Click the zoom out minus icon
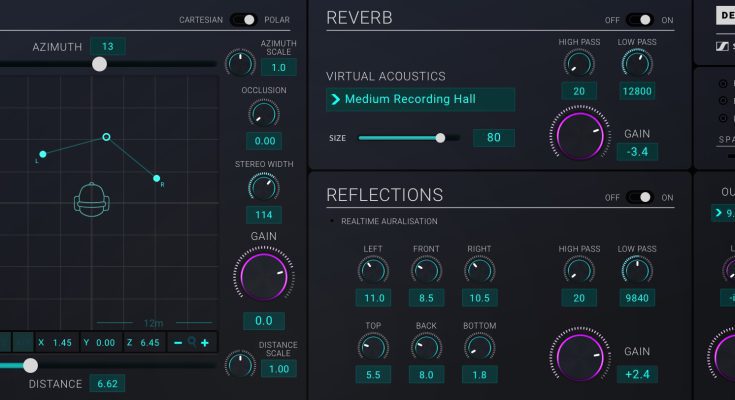The width and height of the screenshot is (735, 400). [177, 343]
